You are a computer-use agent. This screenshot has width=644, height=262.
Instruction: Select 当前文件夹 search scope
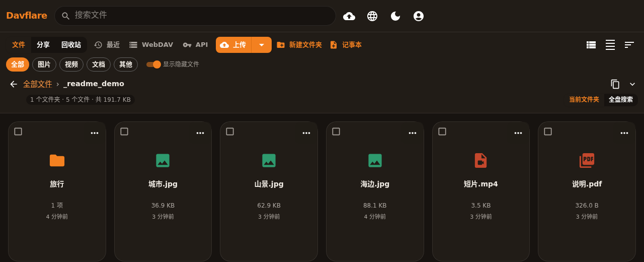pos(584,100)
